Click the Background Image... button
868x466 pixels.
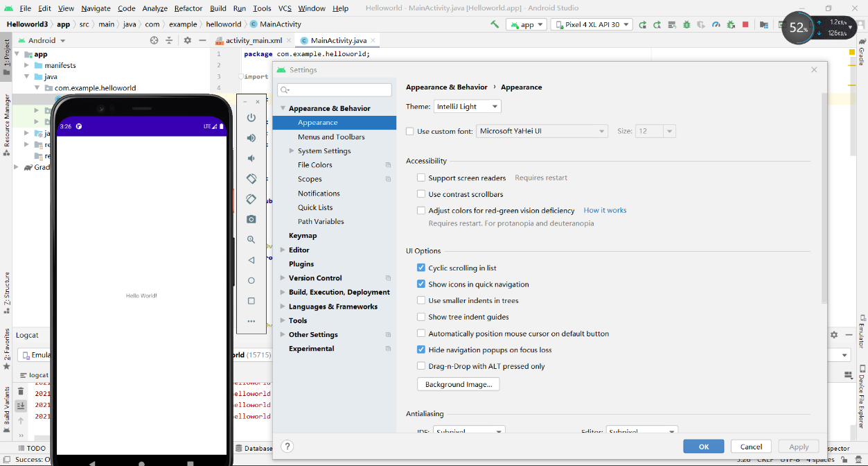pos(459,384)
